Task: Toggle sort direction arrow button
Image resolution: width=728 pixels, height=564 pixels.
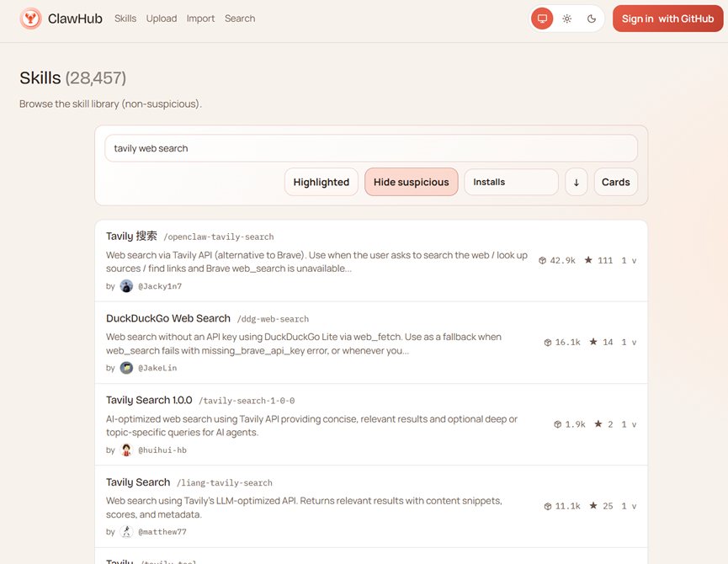Action: pyautogui.click(x=577, y=182)
